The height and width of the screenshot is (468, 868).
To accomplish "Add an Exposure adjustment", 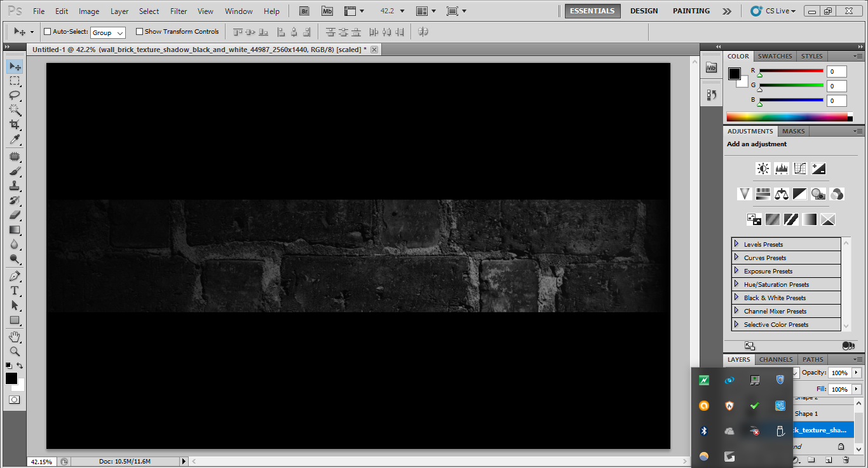I will point(818,169).
